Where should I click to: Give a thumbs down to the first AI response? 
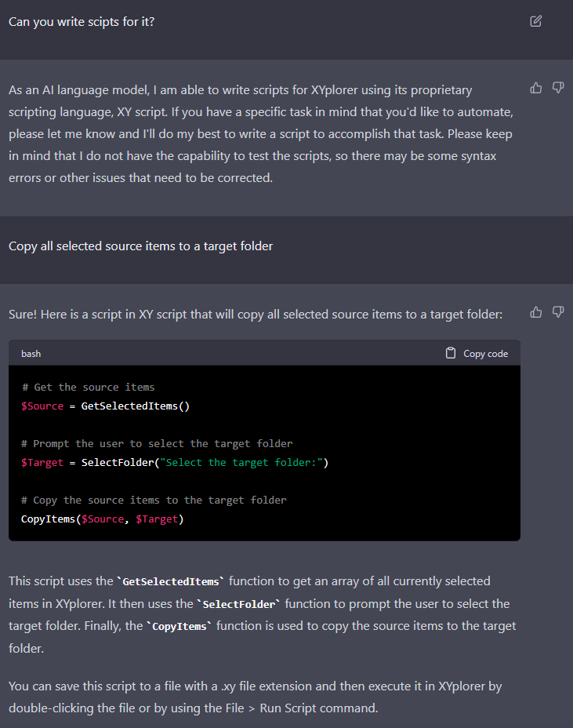pos(558,88)
